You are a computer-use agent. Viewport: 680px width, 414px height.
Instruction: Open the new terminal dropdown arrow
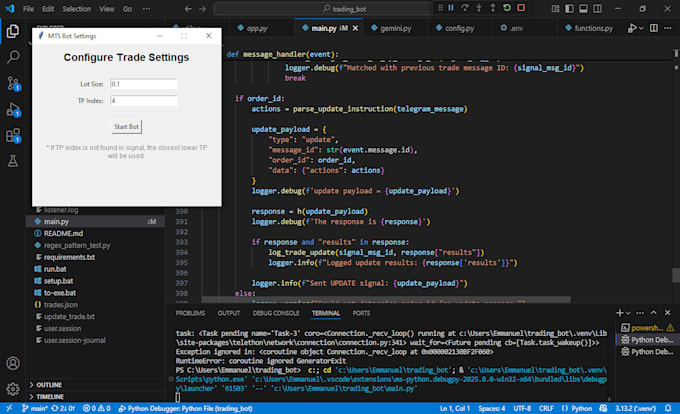(628, 313)
